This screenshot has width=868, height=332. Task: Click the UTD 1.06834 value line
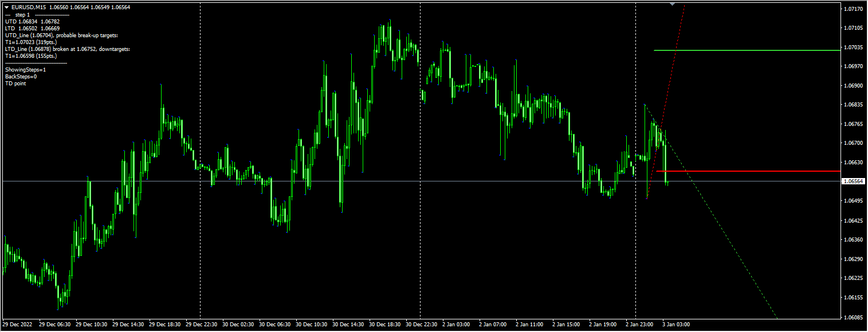(23, 21)
